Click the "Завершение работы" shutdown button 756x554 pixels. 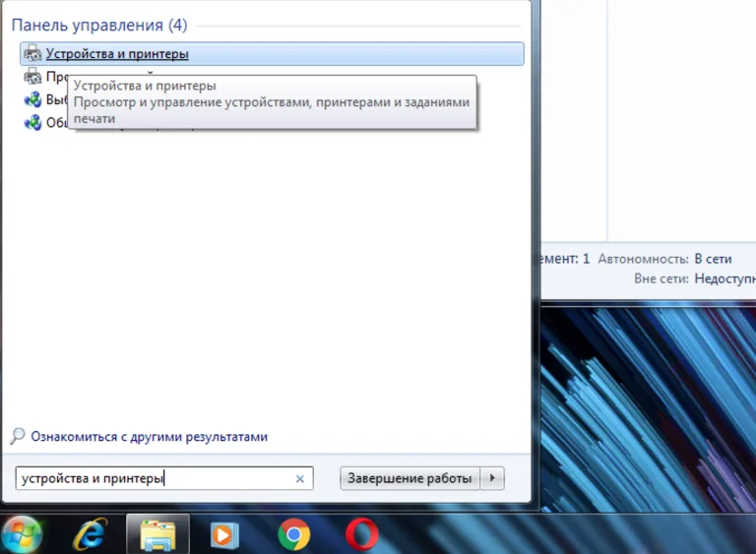pos(409,478)
